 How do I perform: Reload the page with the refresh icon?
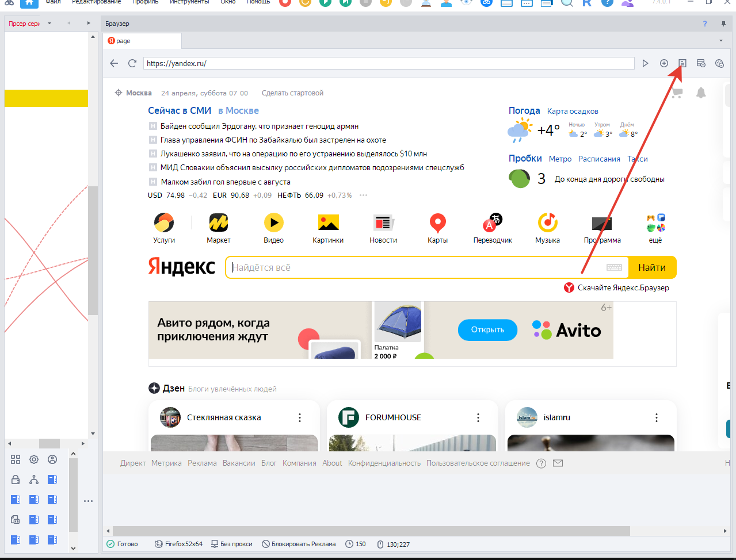click(x=132, y=63)
